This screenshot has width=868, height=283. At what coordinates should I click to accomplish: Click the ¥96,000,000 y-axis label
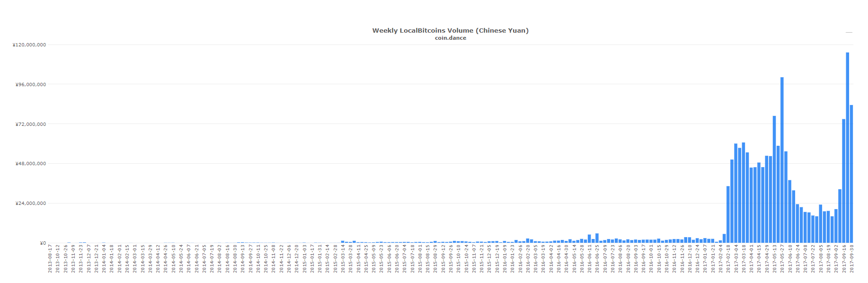31,85
